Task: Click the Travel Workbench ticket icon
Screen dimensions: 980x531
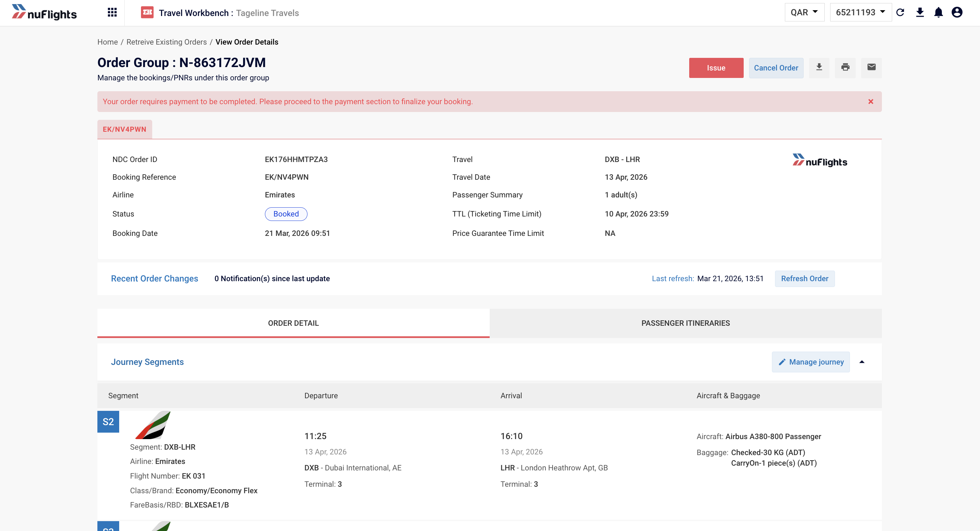Action: 147,13
